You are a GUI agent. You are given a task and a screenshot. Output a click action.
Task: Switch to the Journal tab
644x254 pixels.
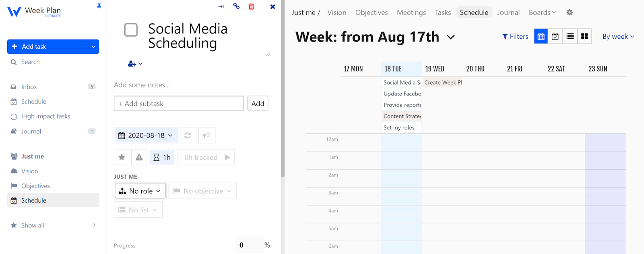tap(508, 12)
